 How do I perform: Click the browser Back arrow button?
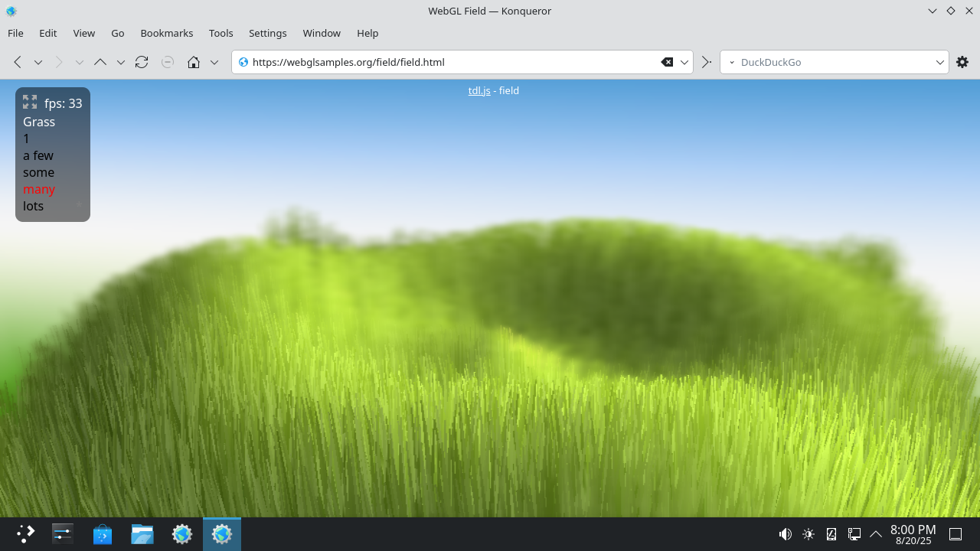(x=18, y=62)
